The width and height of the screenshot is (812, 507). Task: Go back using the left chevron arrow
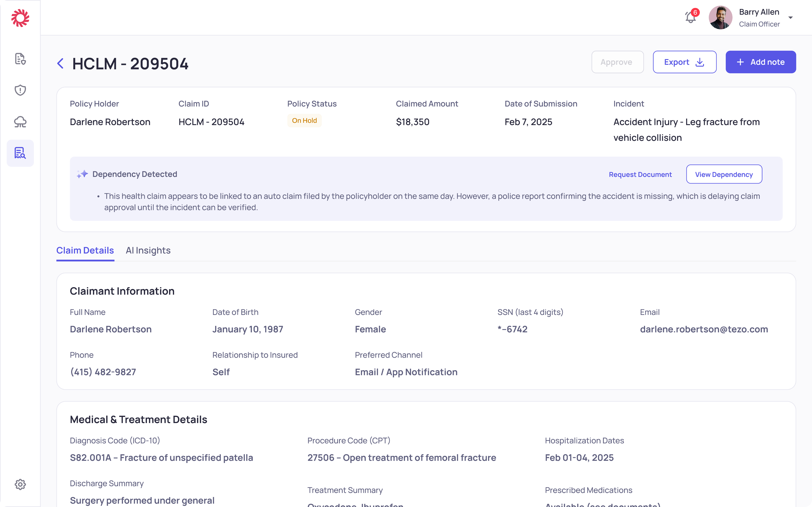(x=60, y=63)
